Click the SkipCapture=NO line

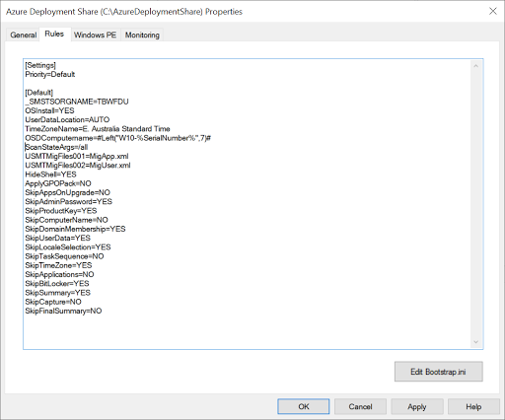[53, 302]
